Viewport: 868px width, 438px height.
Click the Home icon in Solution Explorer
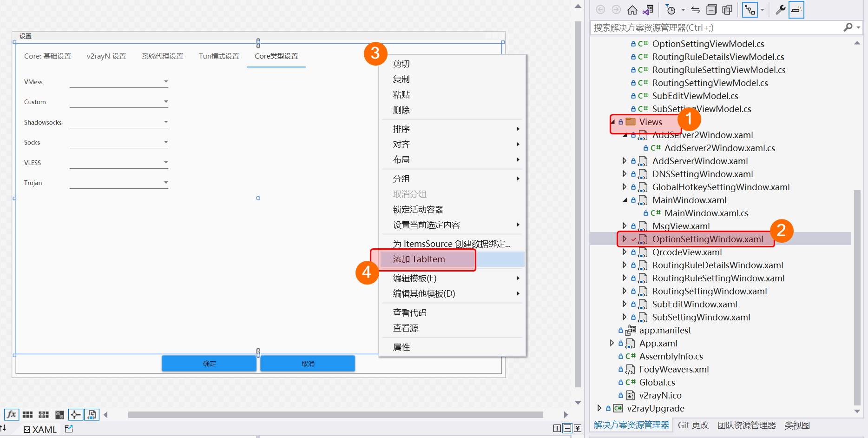click(x=632, y=10)
